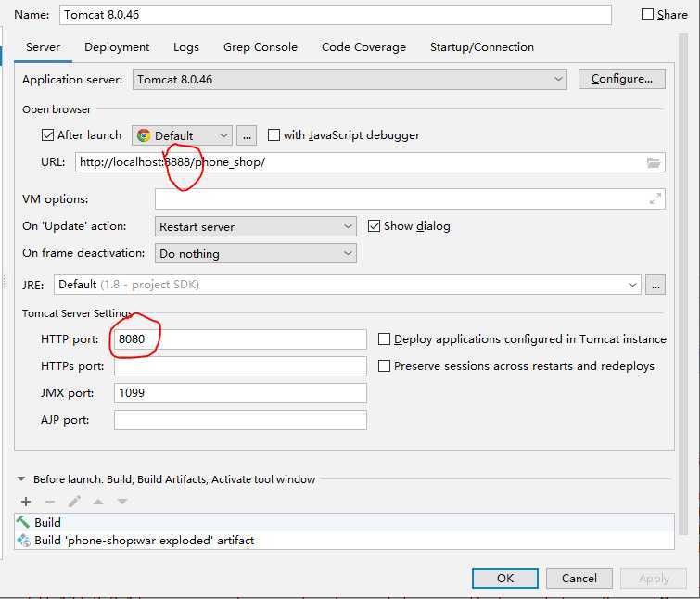Check Preserve sessions across restarts and redeploys

(x=384, y=366)
